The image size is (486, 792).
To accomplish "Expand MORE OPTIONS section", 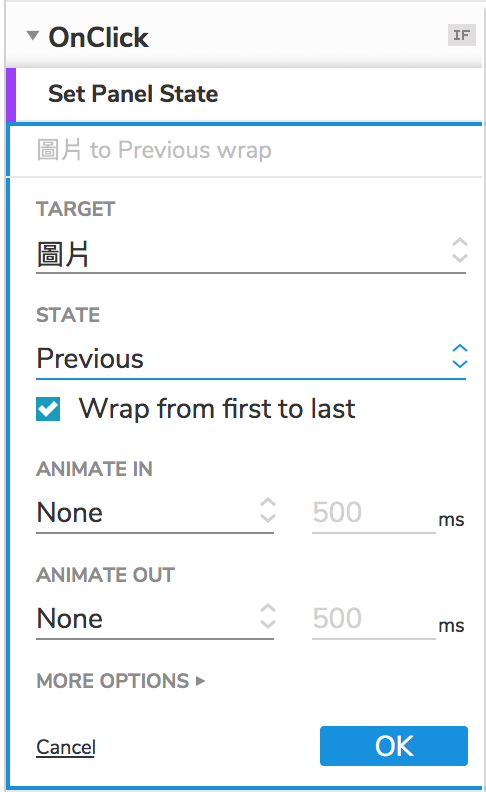I will (x=121, y=681).
